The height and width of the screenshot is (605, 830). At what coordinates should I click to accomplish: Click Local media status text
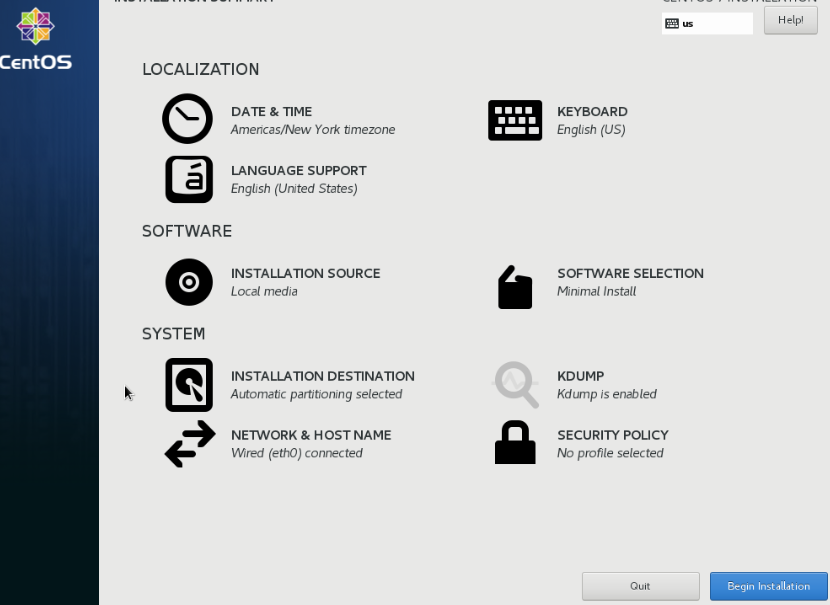tap(264, 291)
